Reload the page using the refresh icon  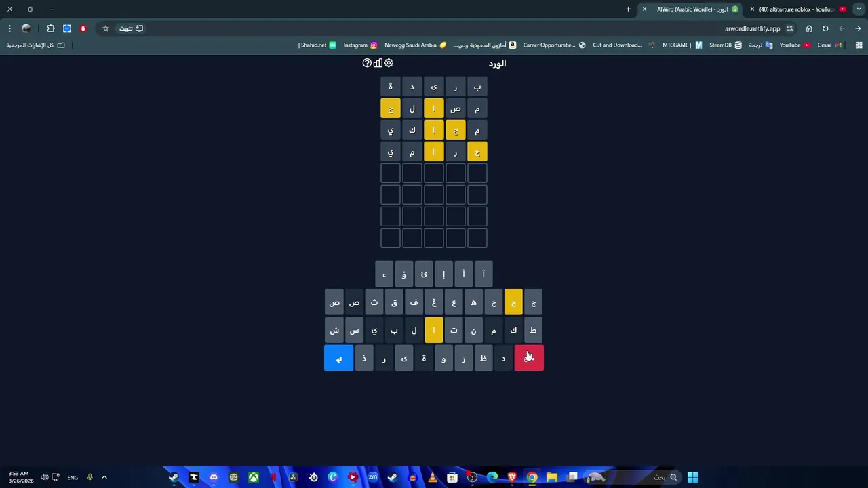(x=825, y=28)
